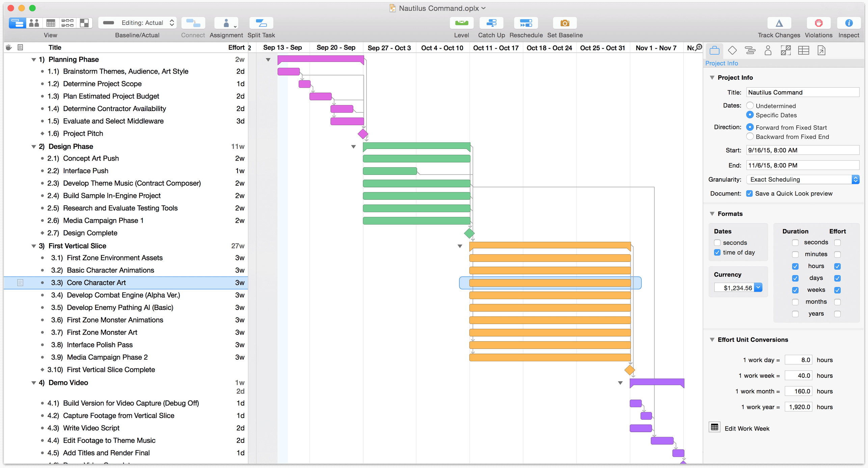Click the Catch Up icon in toolbar
This screenshot has height=468, width=868.
click(492, 23)
